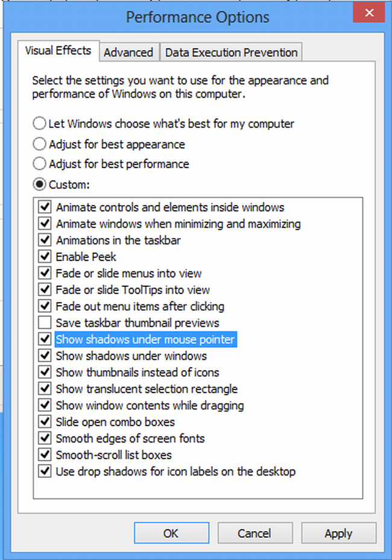Disable Fade or slide menus into view
The width and height of the screenshot is (392, 560).
(x=45, y=273)
